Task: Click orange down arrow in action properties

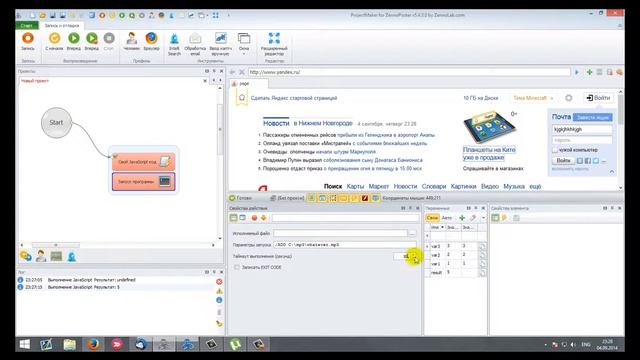Action: (x=264, y=218)
